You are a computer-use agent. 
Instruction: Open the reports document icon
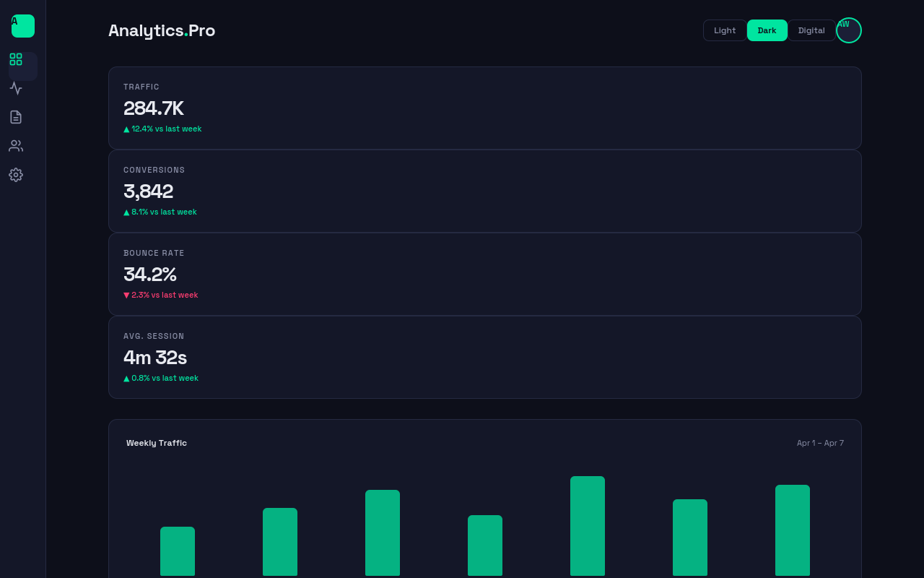coord(16,116)
